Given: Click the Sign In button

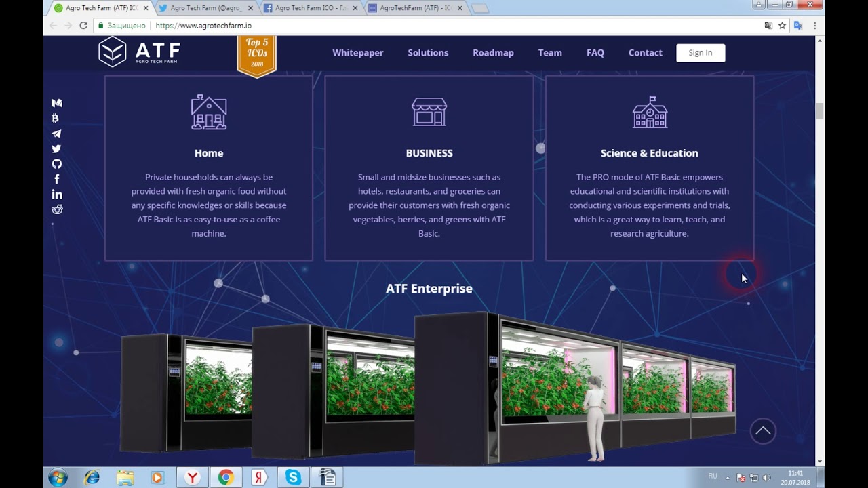Looking at the screenshot, I should pos(701,53).
